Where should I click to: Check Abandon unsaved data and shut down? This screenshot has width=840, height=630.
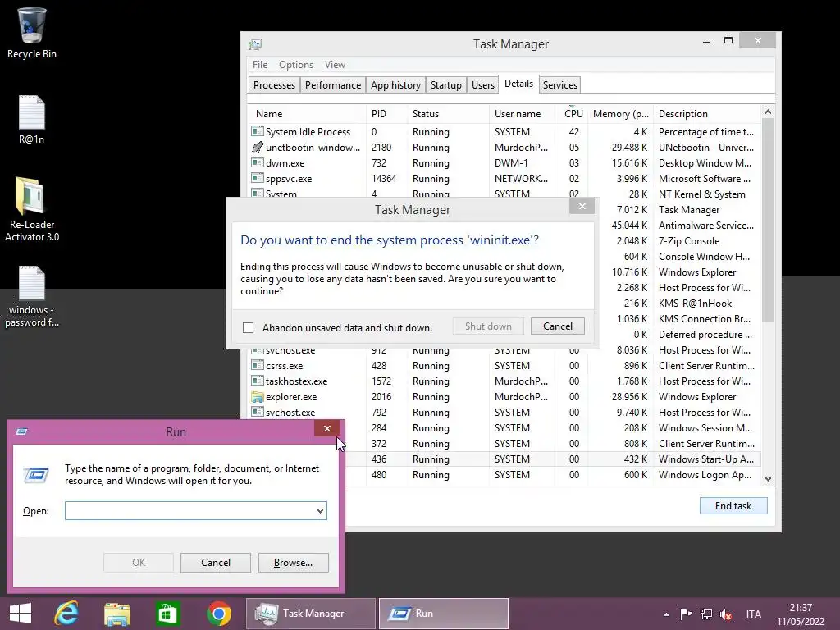[248, 328]
